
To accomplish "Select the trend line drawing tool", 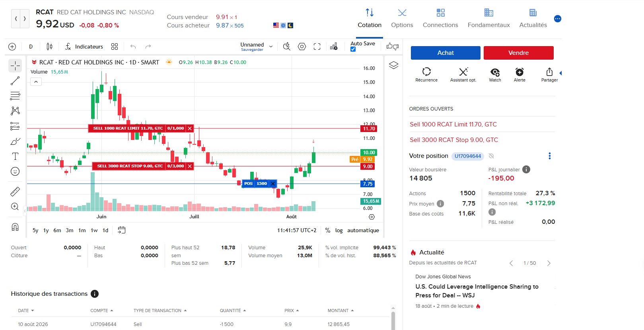I will (15, 81).
